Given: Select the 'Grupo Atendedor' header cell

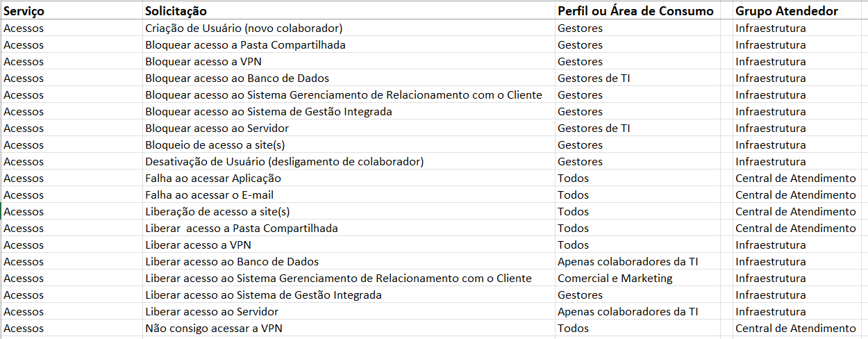Looking at the screenshot, I should pyautogui.click(x=787, y=11).
